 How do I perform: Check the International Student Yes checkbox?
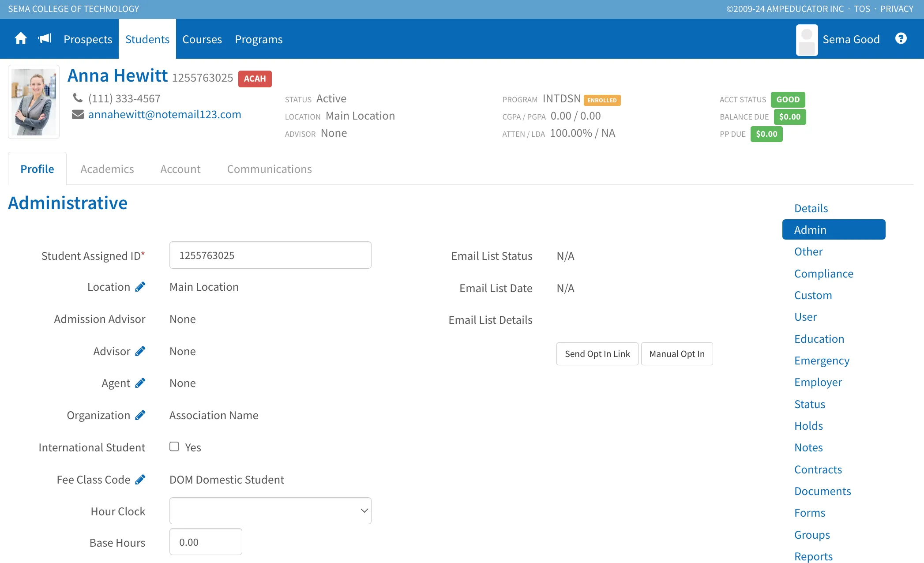pos(174,447)
